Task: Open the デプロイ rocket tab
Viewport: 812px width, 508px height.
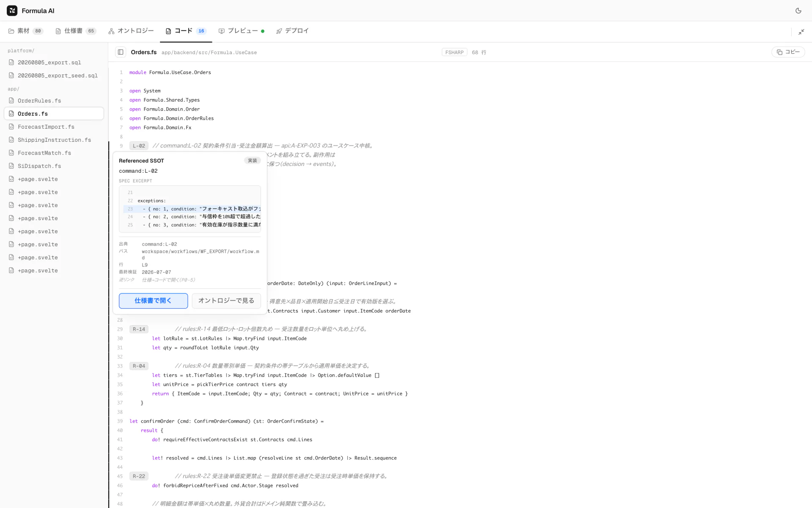Action: click(x=292, y=31)
